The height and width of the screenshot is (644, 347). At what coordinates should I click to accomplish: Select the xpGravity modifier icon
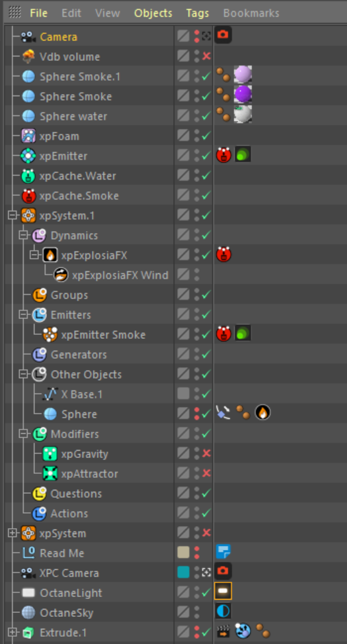click(50, 454)
